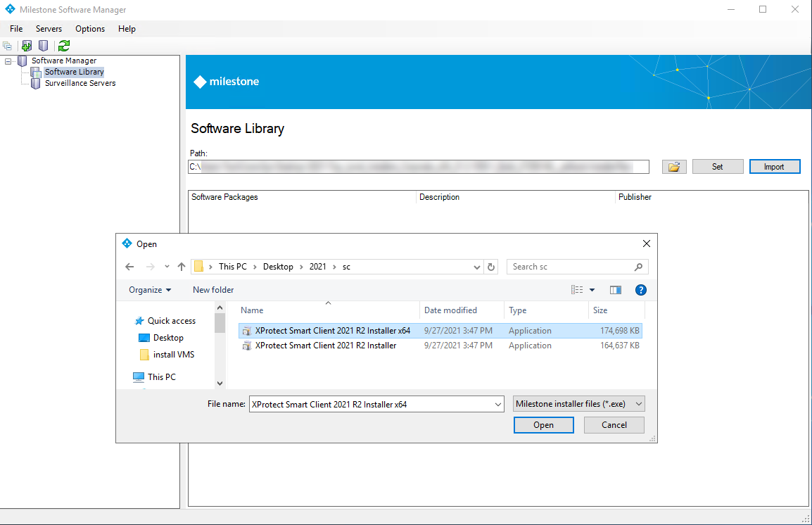Viewport: 812px width, 525px height.
Task: Navigate back in the Open dialog
Action: click(129, 267)
